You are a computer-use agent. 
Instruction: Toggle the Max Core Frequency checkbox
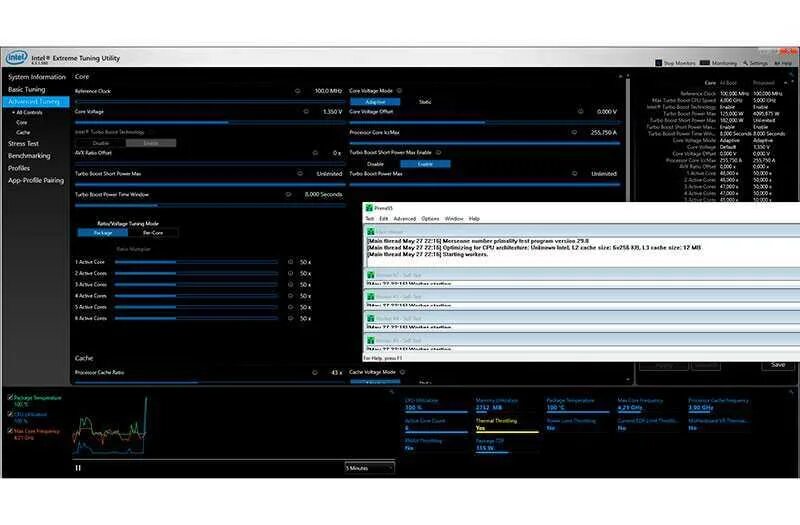click(10, 431)
